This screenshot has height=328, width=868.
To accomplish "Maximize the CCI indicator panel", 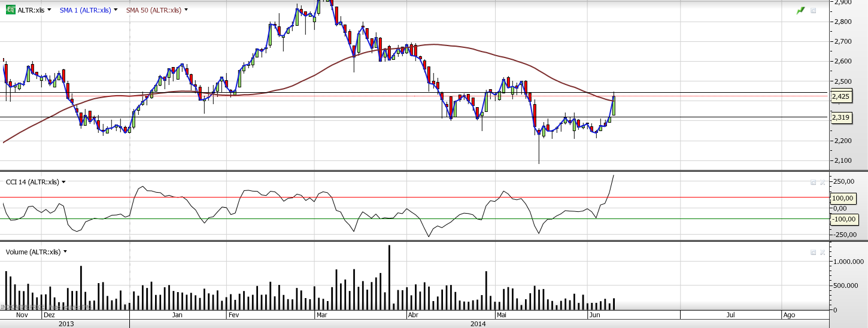I will 813,182.
